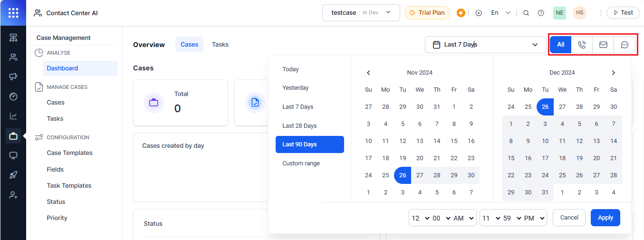
Task: Select December 15 in the calendar
Action: tap(511, 158)
